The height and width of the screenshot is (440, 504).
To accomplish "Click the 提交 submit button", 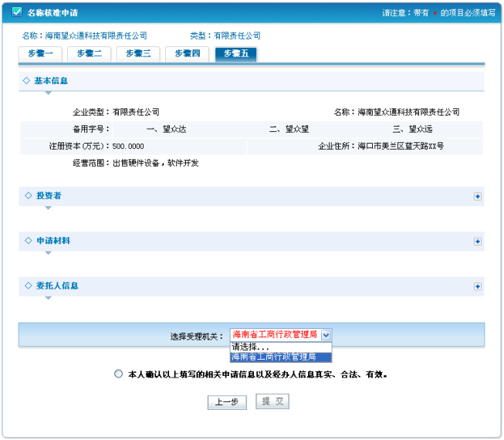I will pos(272,402).
